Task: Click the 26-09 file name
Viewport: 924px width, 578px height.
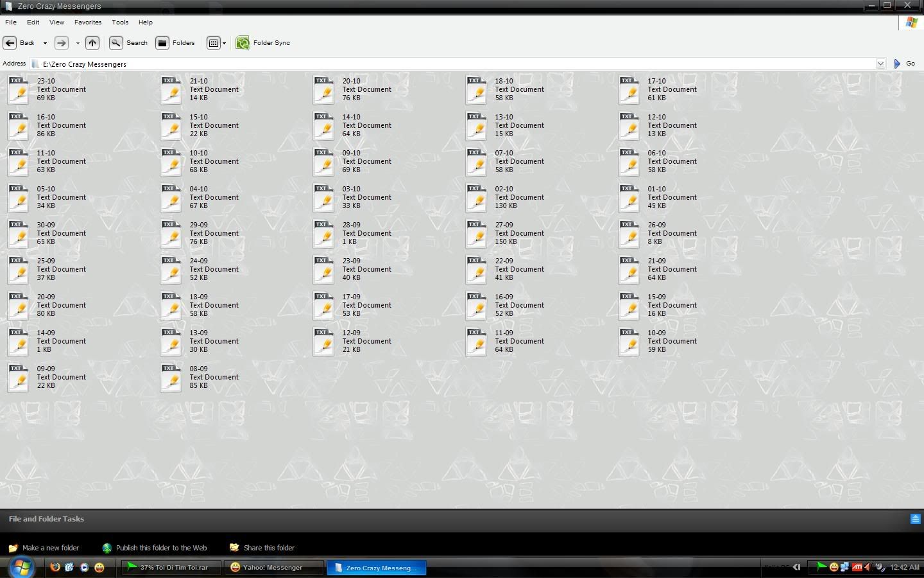Action: [656, 225]
